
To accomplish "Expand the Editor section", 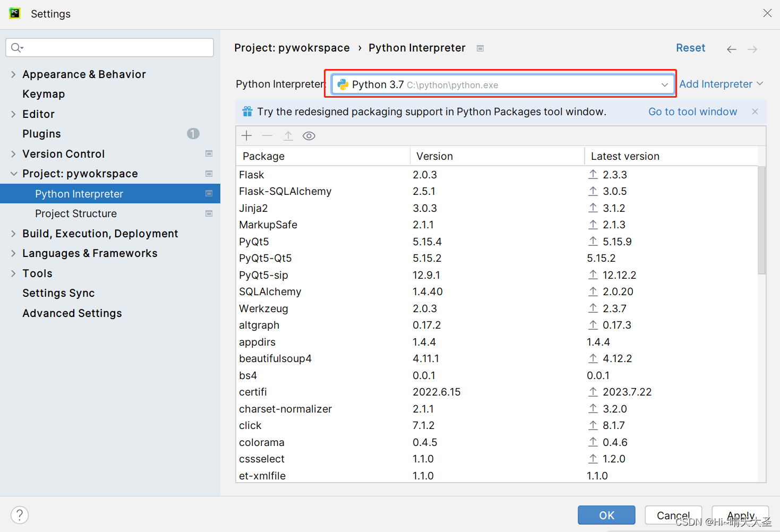I will click(x=13, y=114).
